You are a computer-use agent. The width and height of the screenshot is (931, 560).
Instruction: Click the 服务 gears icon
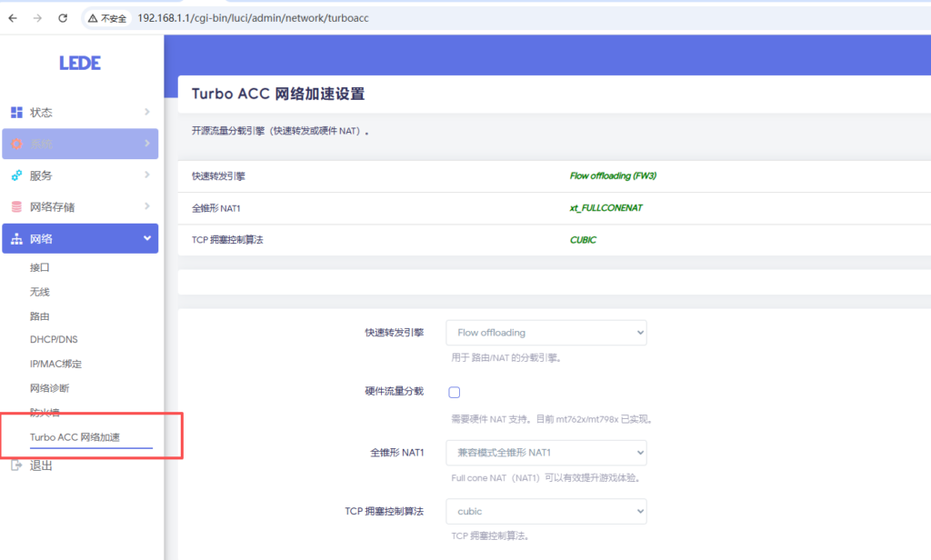click(16, 175)
